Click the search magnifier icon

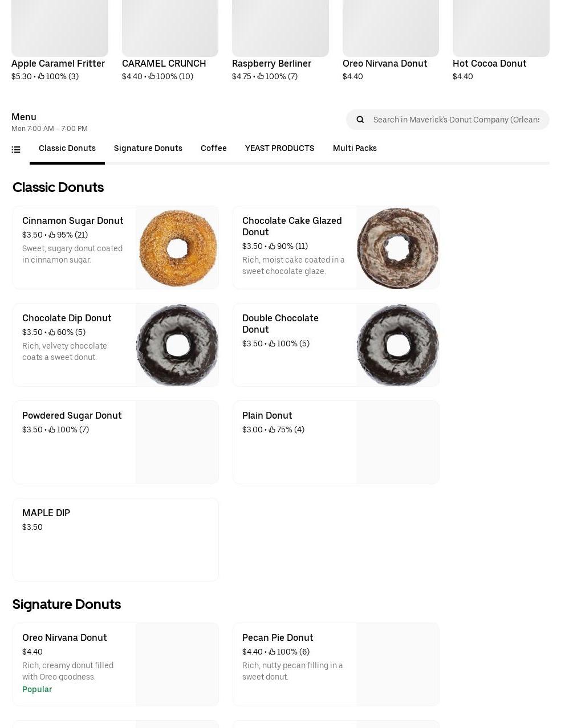click(x=360, y=120)
